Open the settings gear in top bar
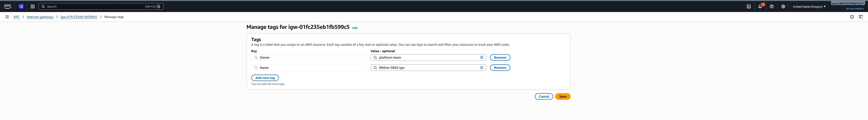The image size is (868, 120). (x=783, y=6)
